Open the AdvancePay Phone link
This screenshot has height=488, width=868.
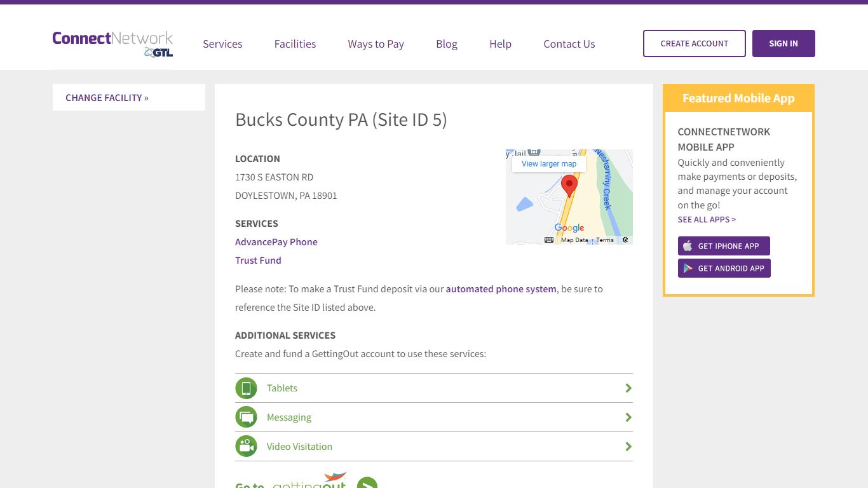tap(276, 242)
